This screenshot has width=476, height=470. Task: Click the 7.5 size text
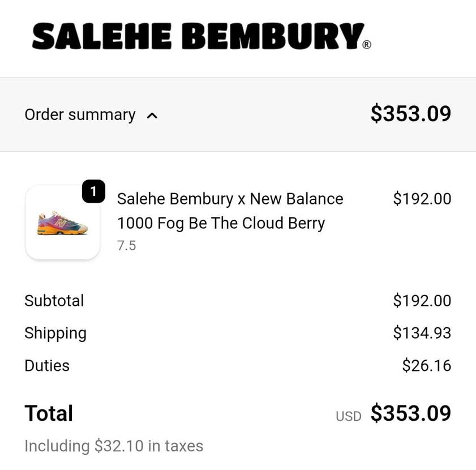(126, 246)
